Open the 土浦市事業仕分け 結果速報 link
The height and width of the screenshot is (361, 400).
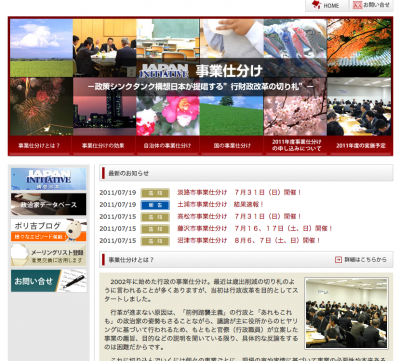[220, 204]
